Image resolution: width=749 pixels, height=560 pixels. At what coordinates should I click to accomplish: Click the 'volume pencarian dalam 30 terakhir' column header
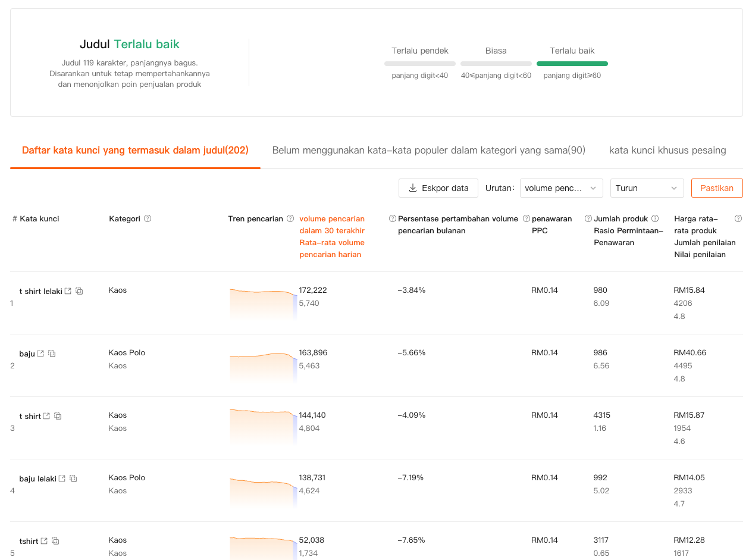coord(332,236)
